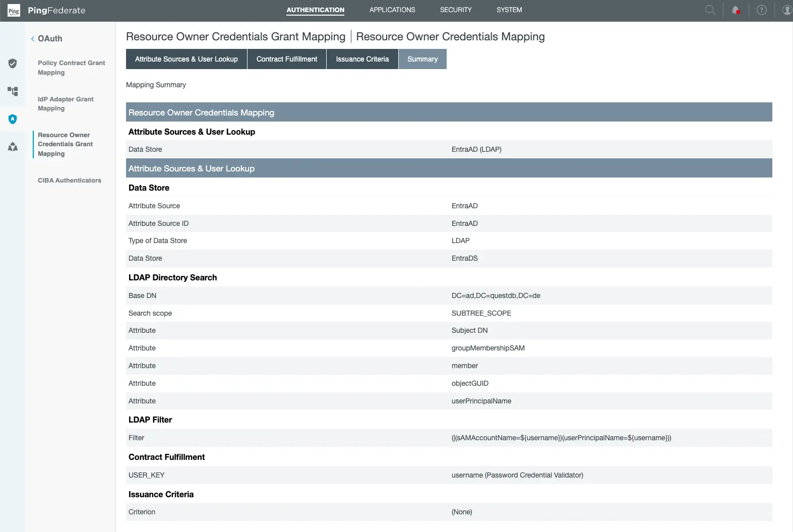The height and width of the screenshot is (532, 793).
Task: Click the Contract Fulfillment section heading
Action: point(166,457)
